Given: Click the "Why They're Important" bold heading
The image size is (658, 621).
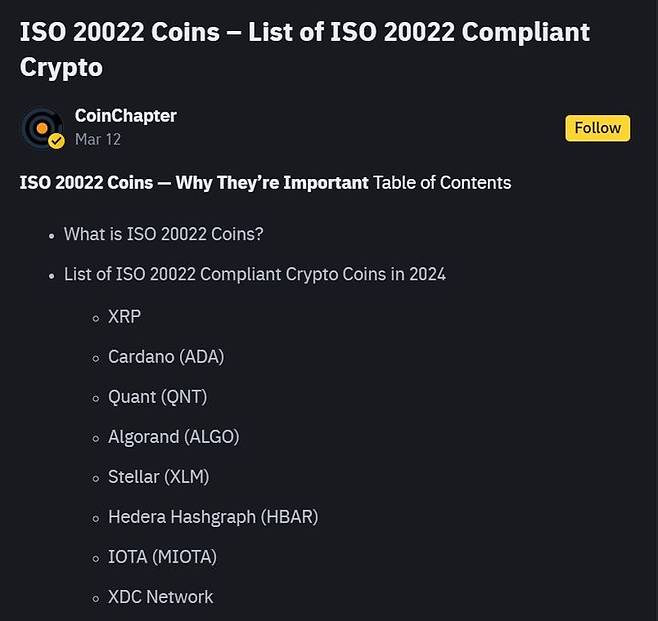Looking at the screenshot, I should point(194,183).
